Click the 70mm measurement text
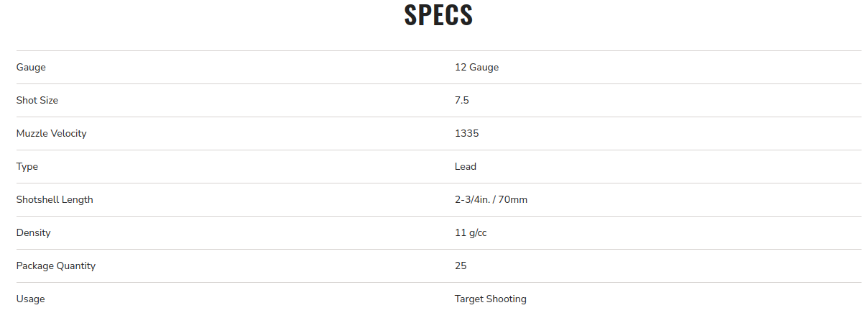The height and width of the screenshot is (313, 868). (514, 199)
